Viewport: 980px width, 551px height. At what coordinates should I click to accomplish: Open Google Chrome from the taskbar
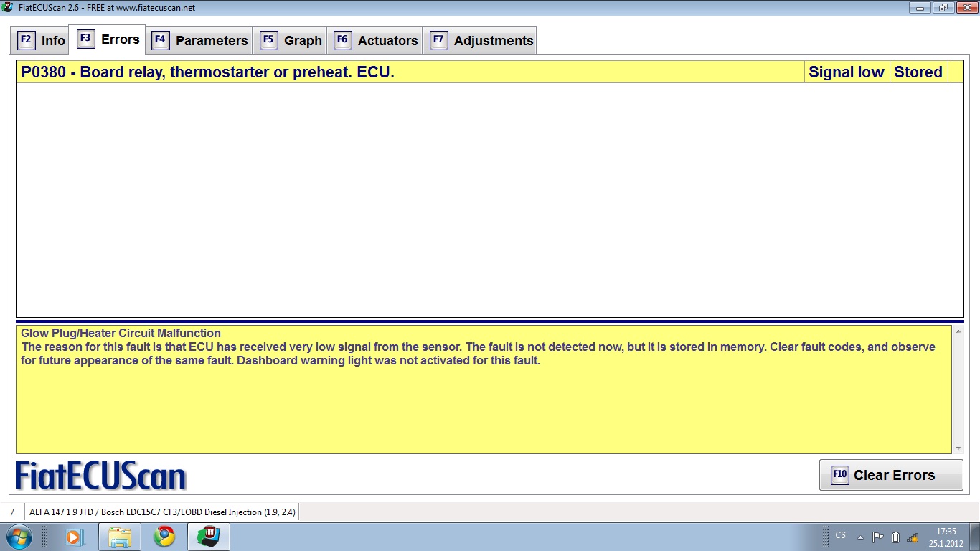164,537
